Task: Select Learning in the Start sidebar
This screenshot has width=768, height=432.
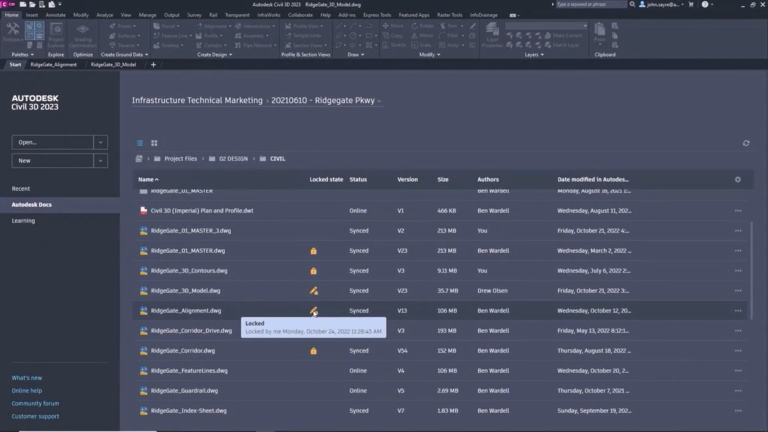Action: click(23, 221)
